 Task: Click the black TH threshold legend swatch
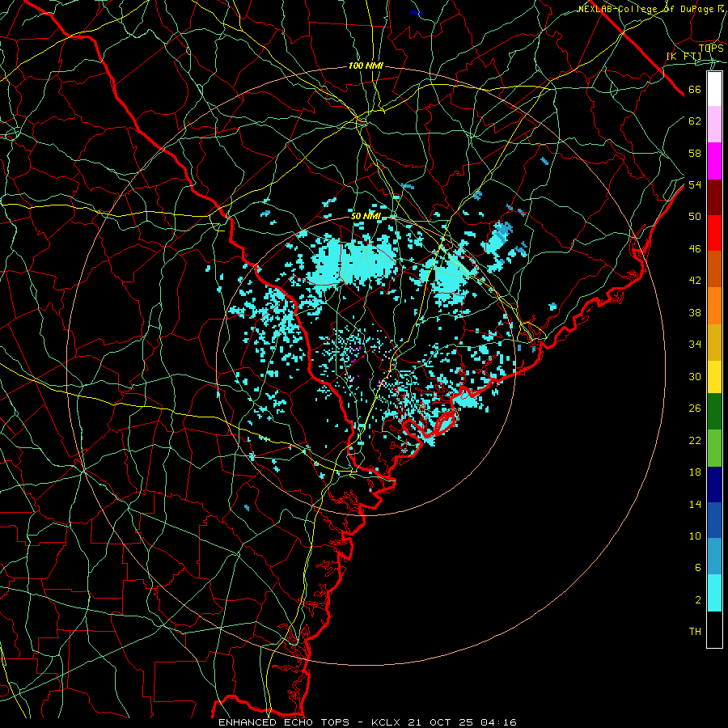714,629
